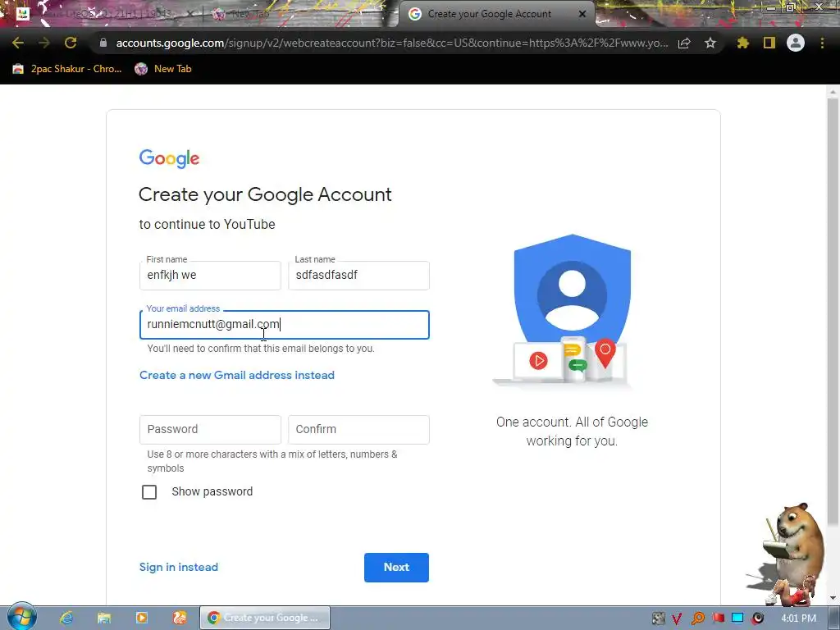This screenshot has height=630, width=840.
Task: Open the New Tab bookmark
Action: pos(163,69)
